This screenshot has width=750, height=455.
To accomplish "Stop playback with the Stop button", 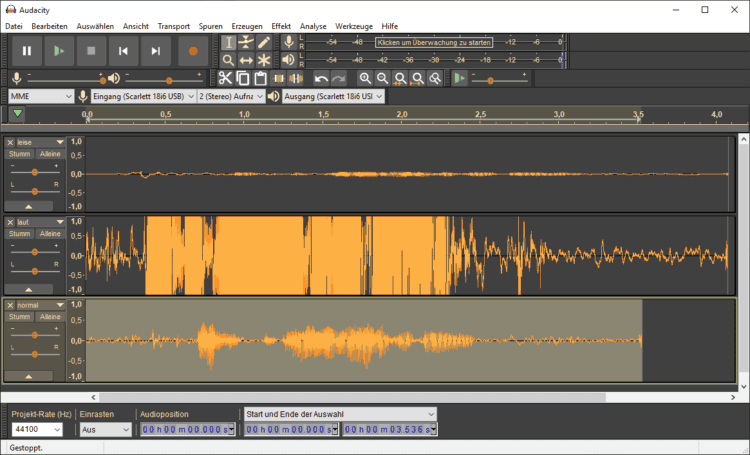I will (x=91, y=51).
